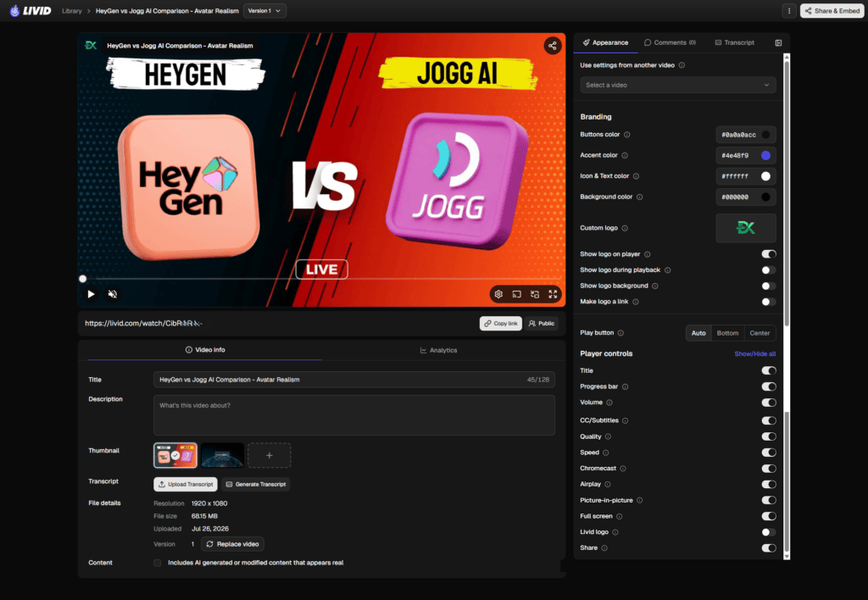Screen dimensions: 868x600
Task: Open the Select a video dropdown
Action: [x=677, y=86]
